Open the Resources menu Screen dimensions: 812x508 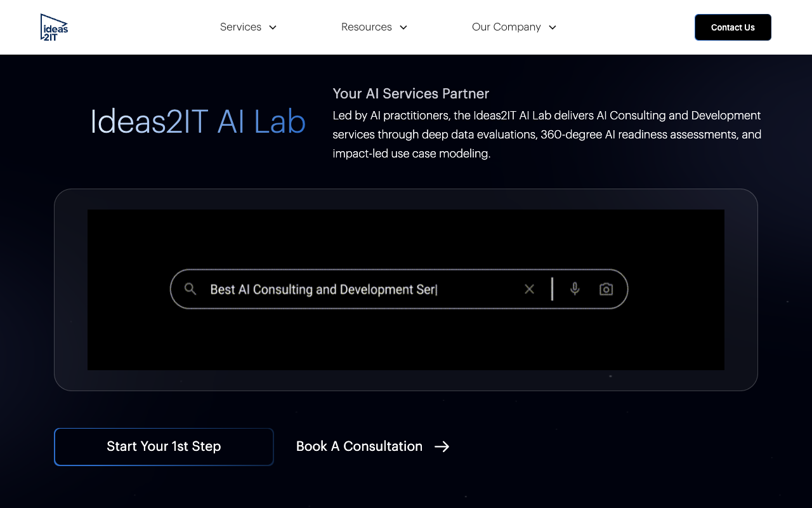point(366,27)
